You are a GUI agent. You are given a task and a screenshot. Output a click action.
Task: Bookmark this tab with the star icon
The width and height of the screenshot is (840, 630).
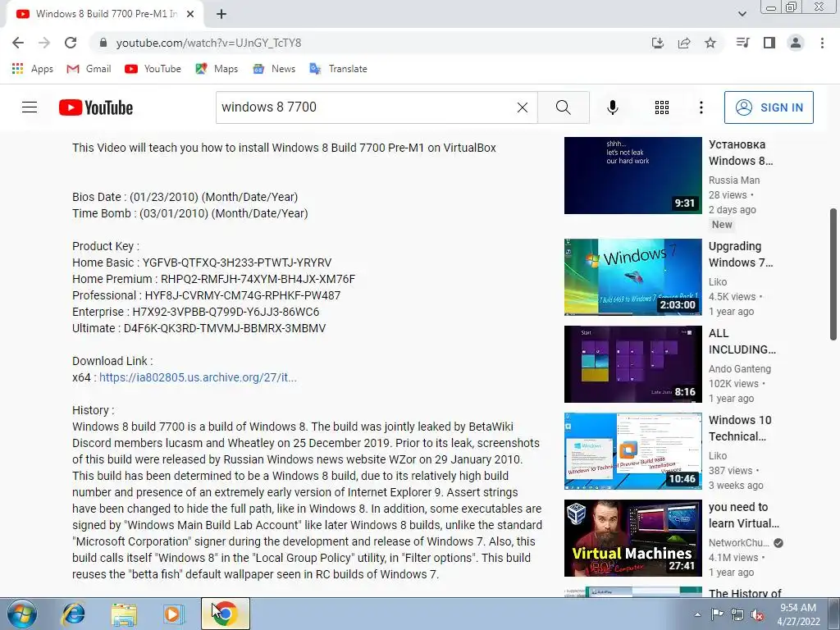point(710,43)
